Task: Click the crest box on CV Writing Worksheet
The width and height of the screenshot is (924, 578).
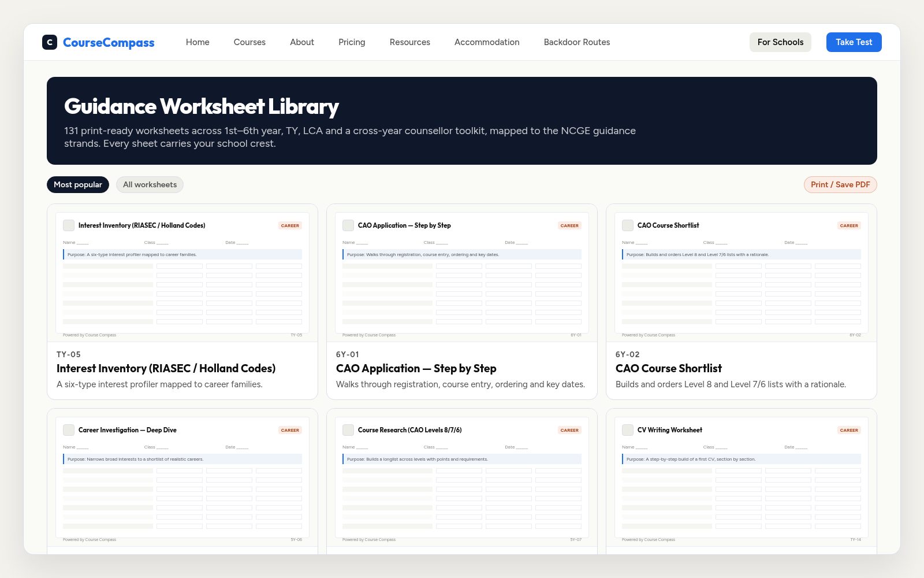Action: coord(628,430)
